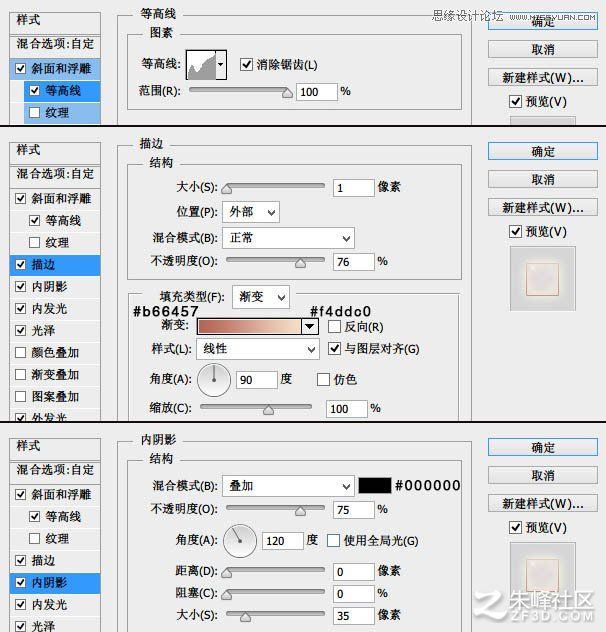
Task: Select highlighted 内阴影 item in bottom panel list
Action: click(x=55, y=583)
